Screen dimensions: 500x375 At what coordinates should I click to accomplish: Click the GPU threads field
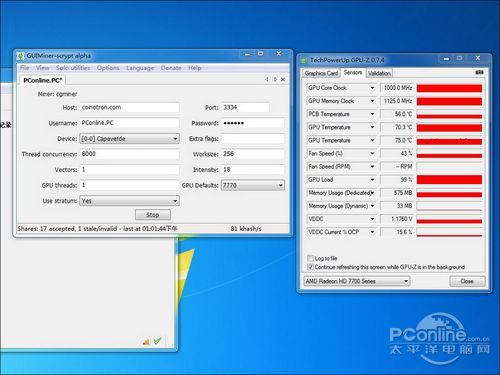point(129,185)
